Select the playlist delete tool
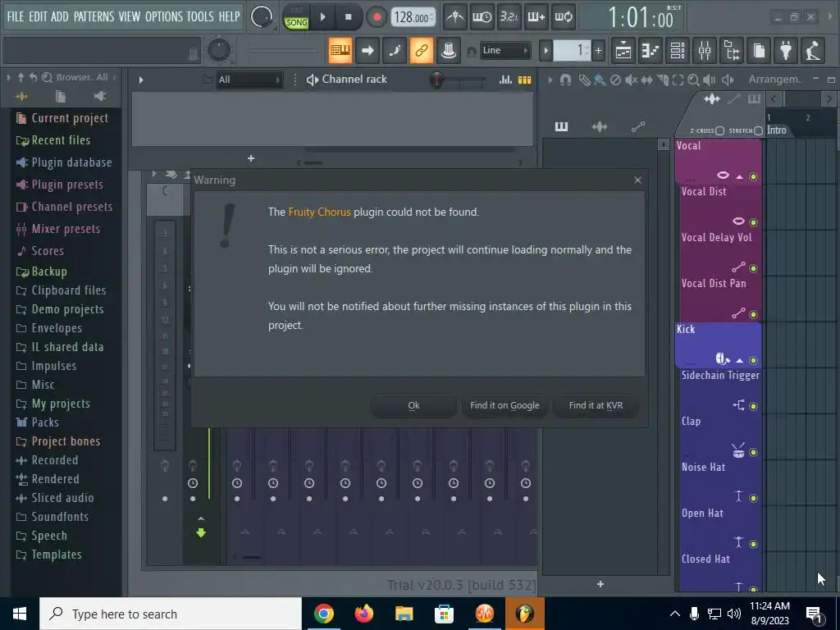 (615, 80)
